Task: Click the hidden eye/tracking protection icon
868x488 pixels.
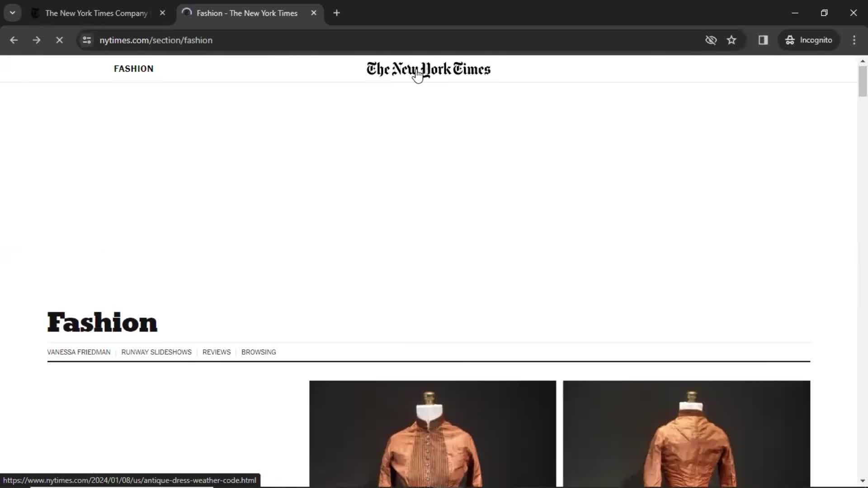Action: click(x=711, y=40)
